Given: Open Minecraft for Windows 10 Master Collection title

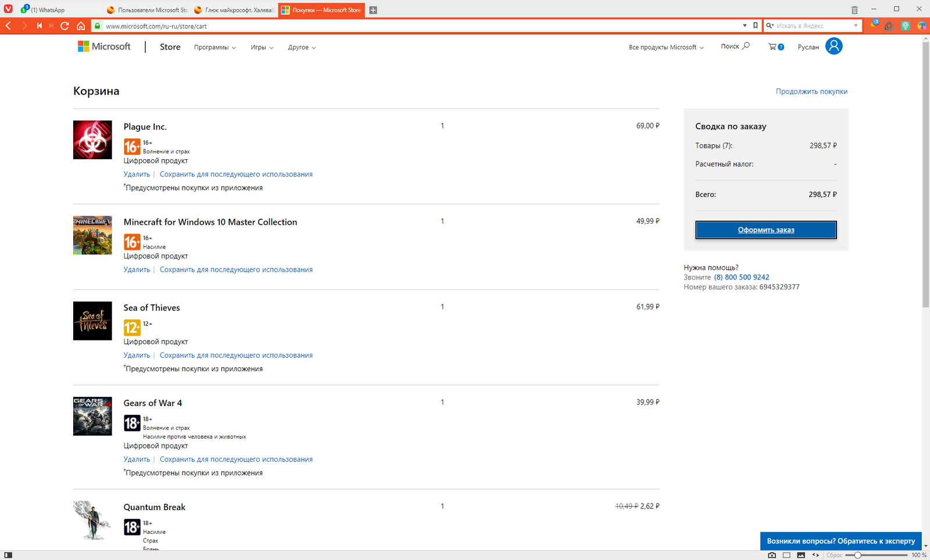Looking at the screenshot, I should point(210,222).
